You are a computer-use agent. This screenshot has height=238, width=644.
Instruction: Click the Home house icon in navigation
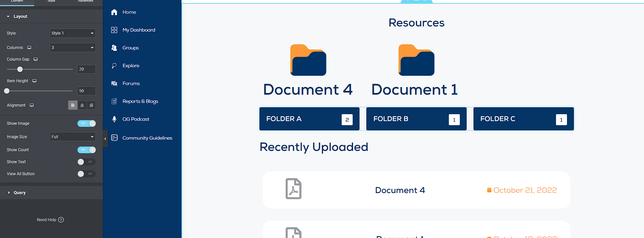(114, 12)
